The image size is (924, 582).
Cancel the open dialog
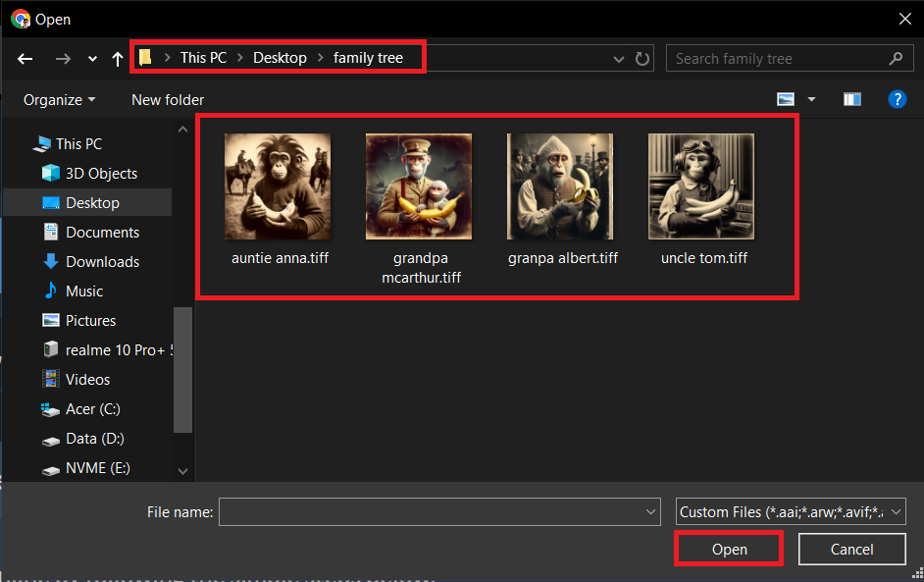click(851, 549)
